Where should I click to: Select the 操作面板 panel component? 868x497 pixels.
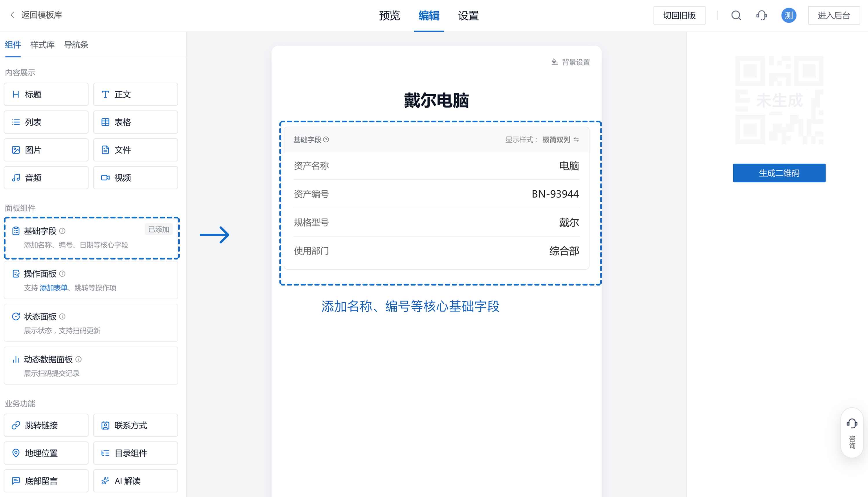[x=91, y=280]
